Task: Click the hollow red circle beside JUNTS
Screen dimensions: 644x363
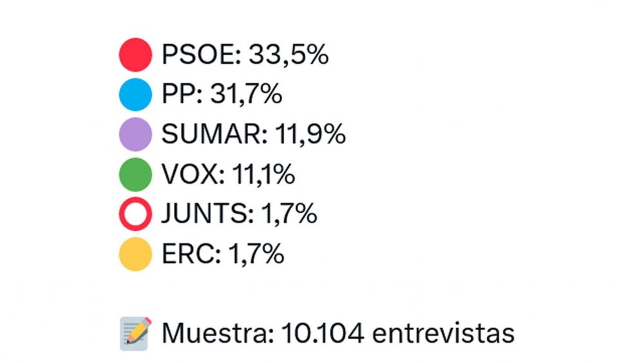Action: [135, 214]
